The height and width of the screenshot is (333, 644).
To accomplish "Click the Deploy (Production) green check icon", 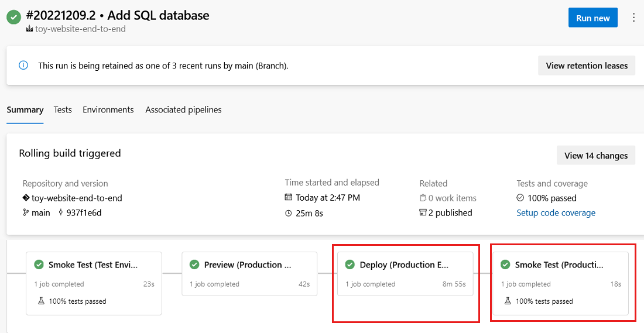I will click(x=350, y=265).
